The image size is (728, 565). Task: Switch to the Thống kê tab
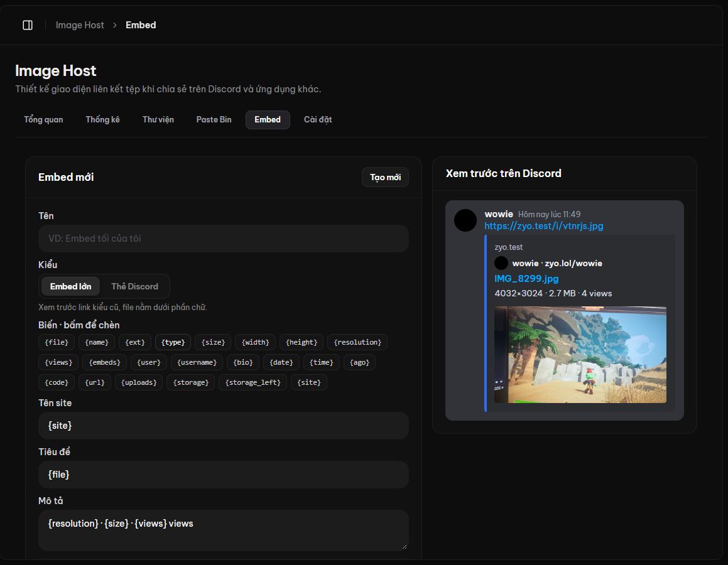(x=102, y=120)
